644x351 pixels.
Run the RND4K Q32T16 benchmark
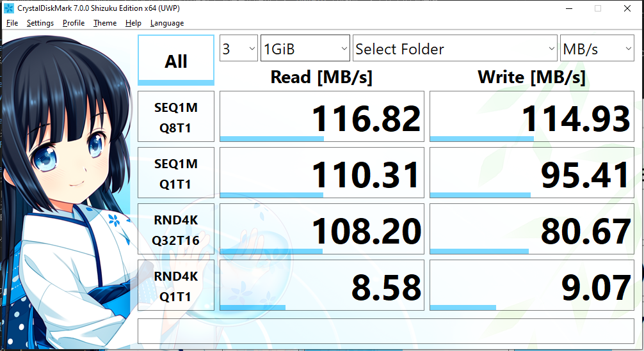176,230
